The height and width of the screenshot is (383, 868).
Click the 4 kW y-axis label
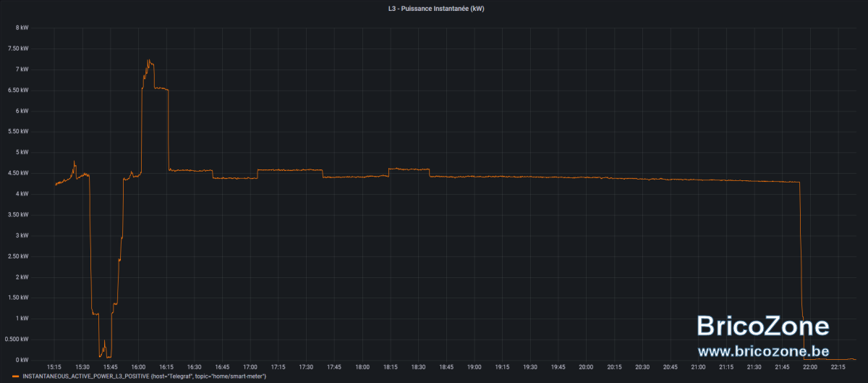point(21,194)
